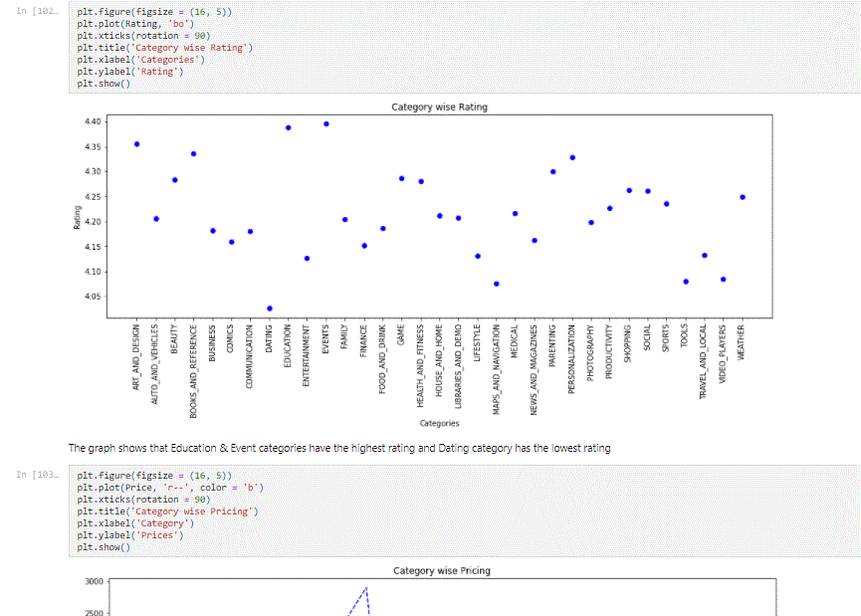Select the line plt.title('Category wise Rating')
Screen dimensions: 861x616
169,47
